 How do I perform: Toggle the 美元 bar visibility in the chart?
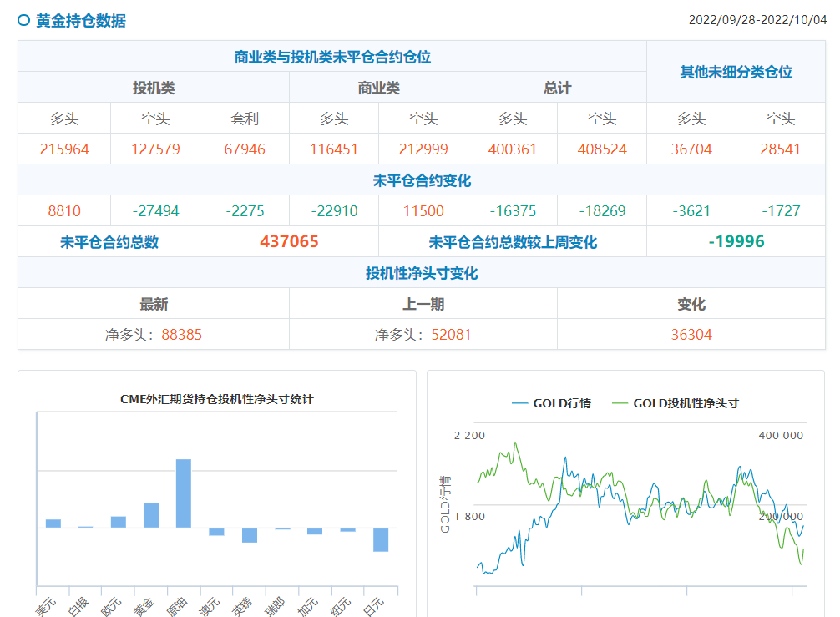click(54, 522)
